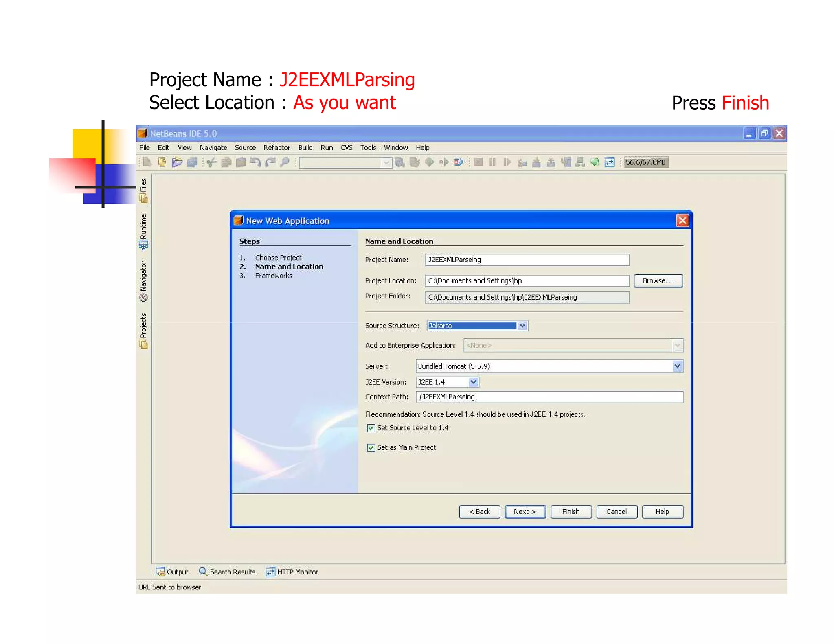Open the Navigate menu
This screenshot has height=644, width=834.
213,147
